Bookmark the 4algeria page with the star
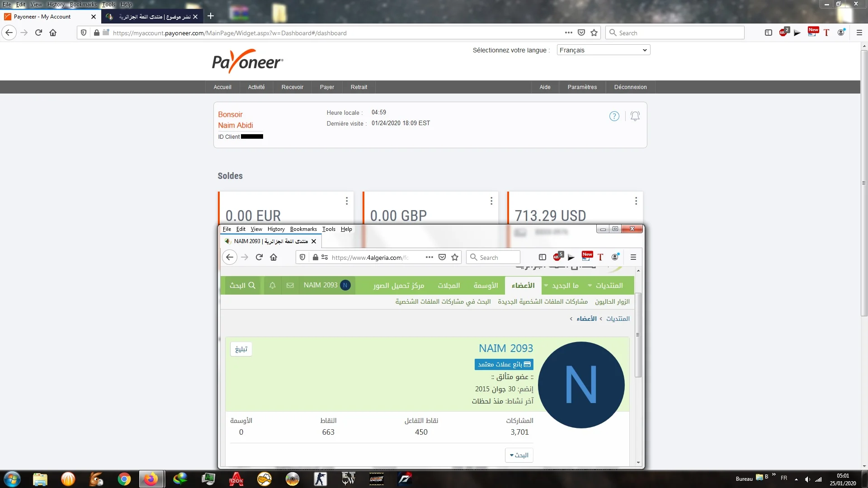Screen dimensions: 868x488 [x=455, y=257]
